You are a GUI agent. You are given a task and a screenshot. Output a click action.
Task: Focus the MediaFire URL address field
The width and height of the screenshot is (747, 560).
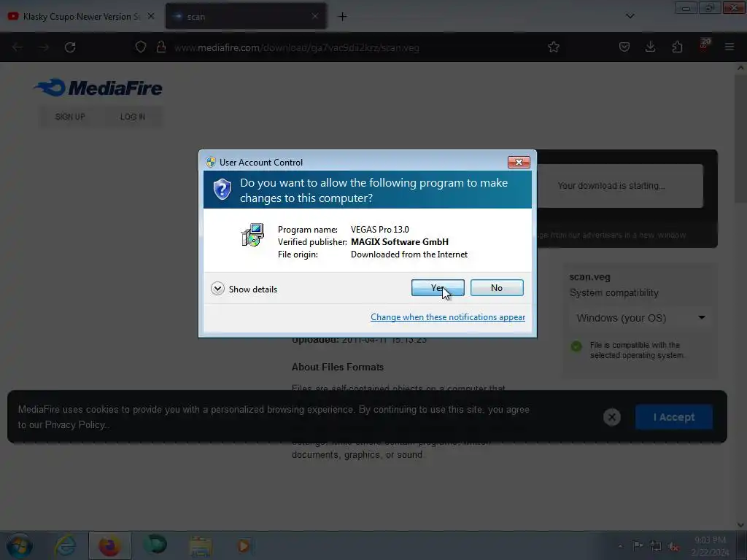tap(352, 47)
